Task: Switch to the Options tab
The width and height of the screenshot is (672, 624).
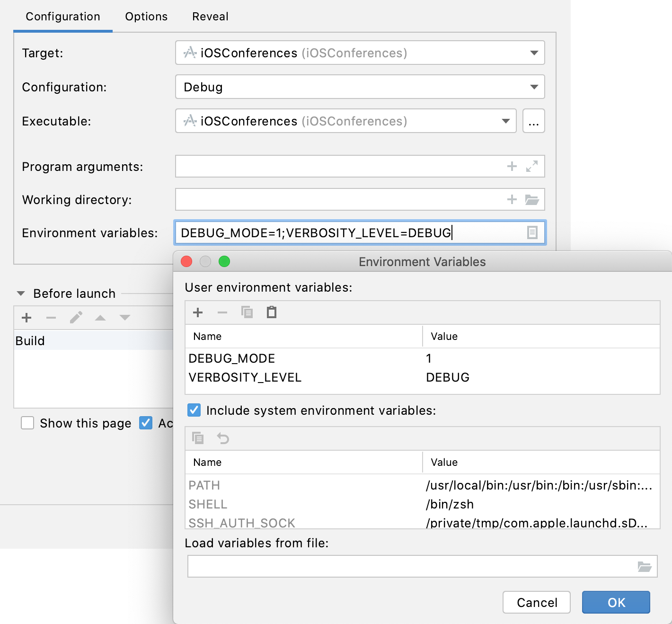Action: [146, 17]
